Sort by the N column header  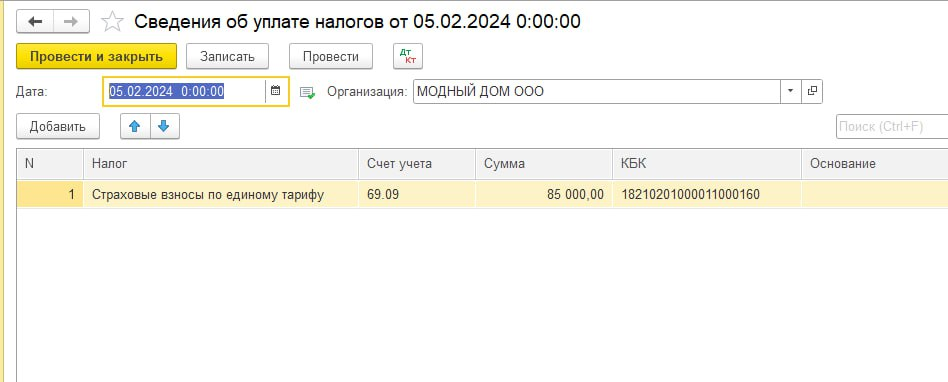[50, 164]
